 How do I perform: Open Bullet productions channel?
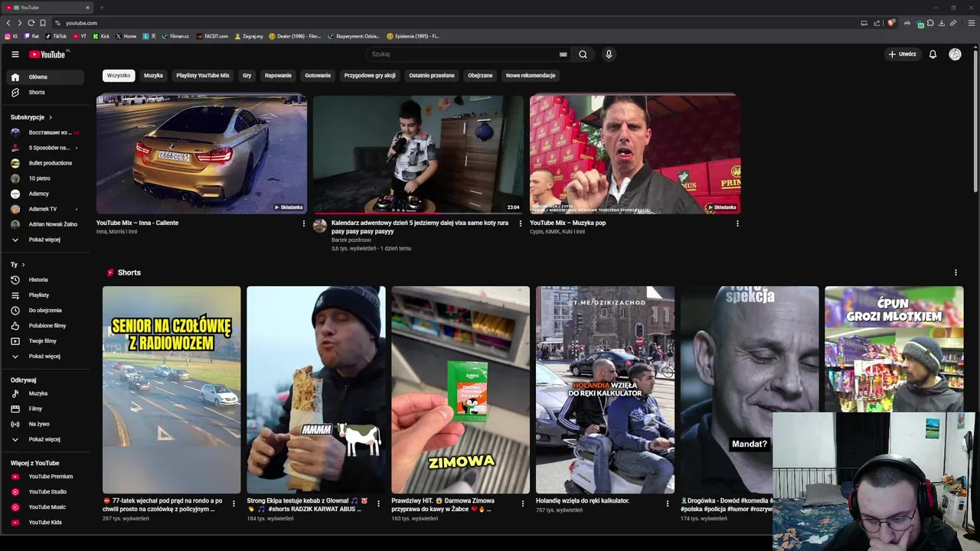coord(46,163)
